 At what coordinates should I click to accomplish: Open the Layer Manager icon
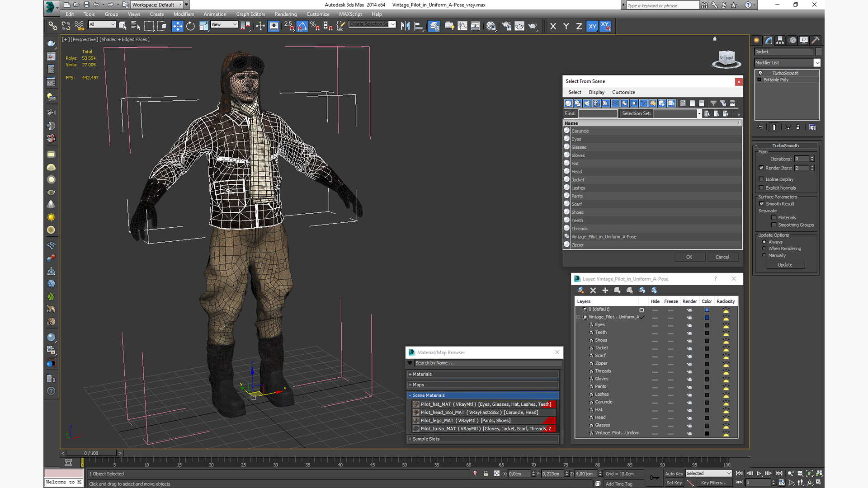point(434,26)
